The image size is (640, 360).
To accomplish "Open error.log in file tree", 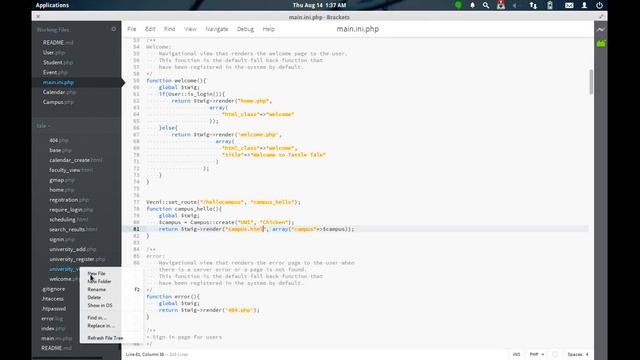I will click(52, 318).
